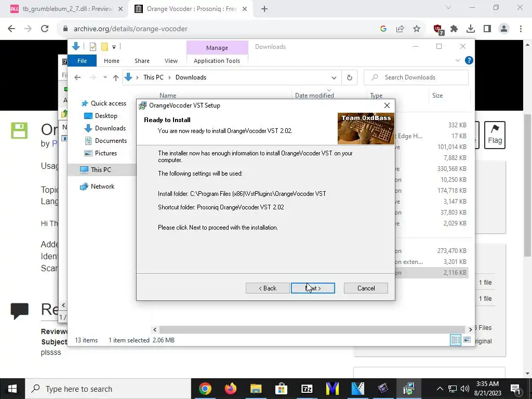Expand the address bar history dropdown

point(334,78)
